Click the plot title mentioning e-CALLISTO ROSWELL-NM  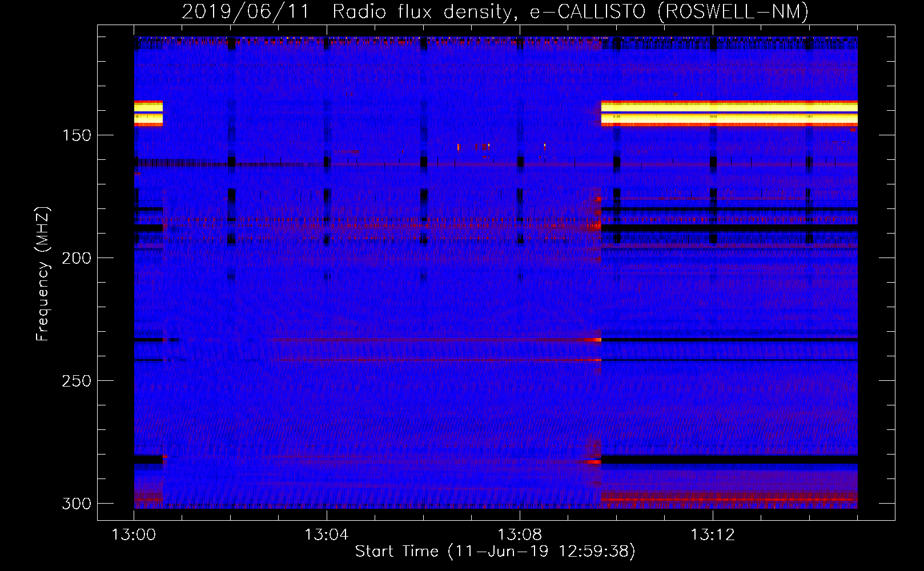pos(495,11)
